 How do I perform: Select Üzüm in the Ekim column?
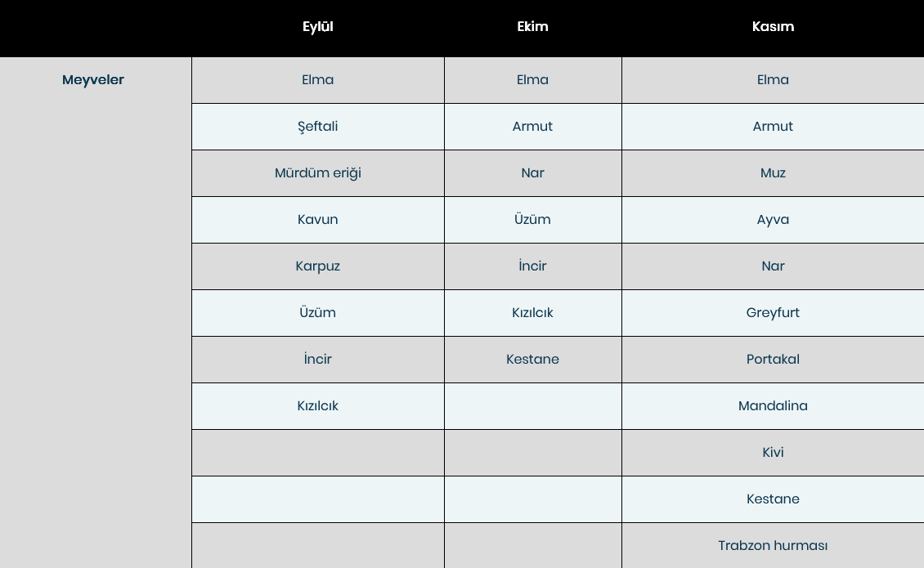[532, 220]
